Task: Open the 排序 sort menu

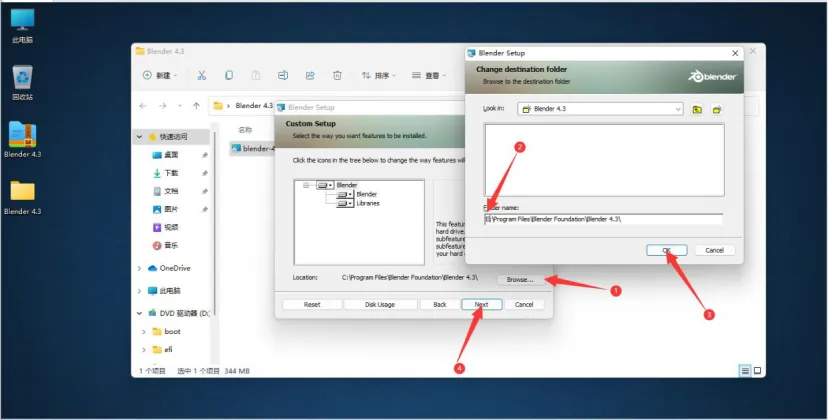Action: (x=379, y=76)
